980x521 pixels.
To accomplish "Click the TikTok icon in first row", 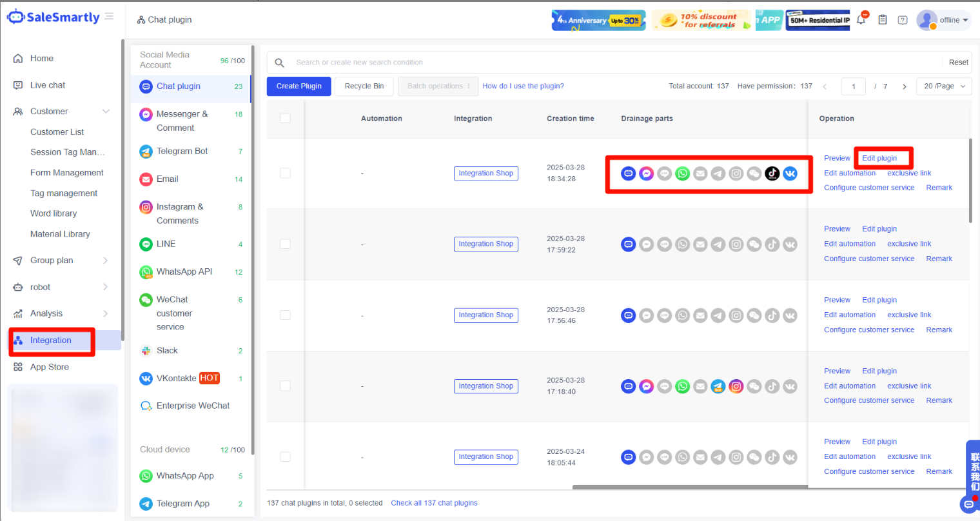I will (772, 173).
